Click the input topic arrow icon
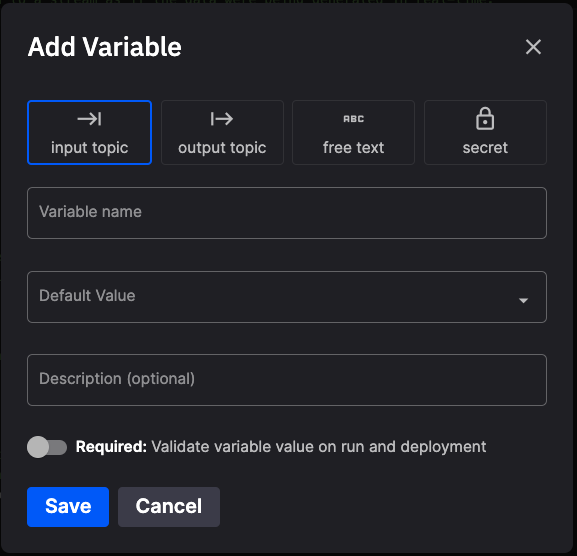 89,119
